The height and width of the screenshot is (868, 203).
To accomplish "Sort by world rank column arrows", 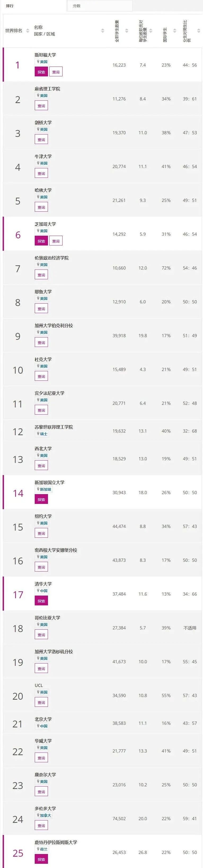I will click(28, 31).
